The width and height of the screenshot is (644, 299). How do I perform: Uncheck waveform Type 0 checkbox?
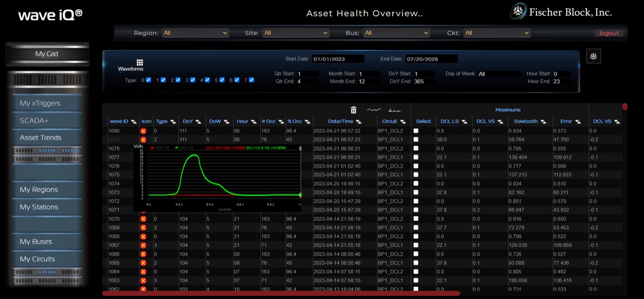149,80
